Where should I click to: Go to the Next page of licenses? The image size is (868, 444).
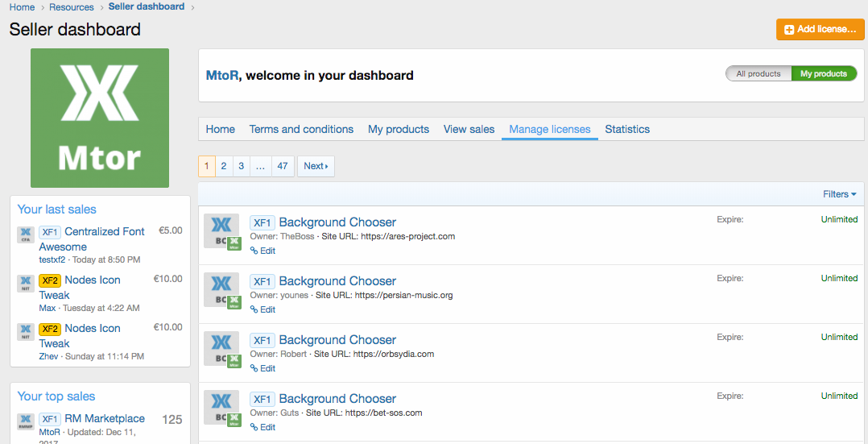click(x=316, y=166)
